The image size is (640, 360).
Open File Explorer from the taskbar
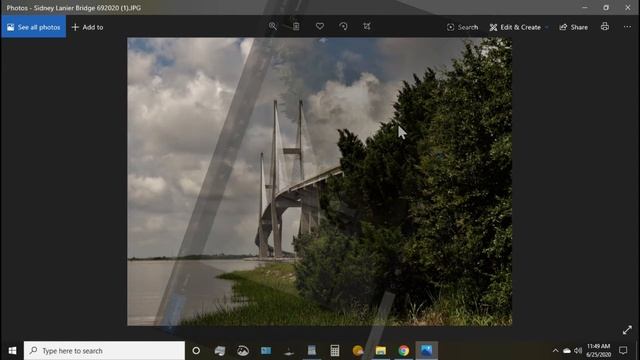point(381,351)
